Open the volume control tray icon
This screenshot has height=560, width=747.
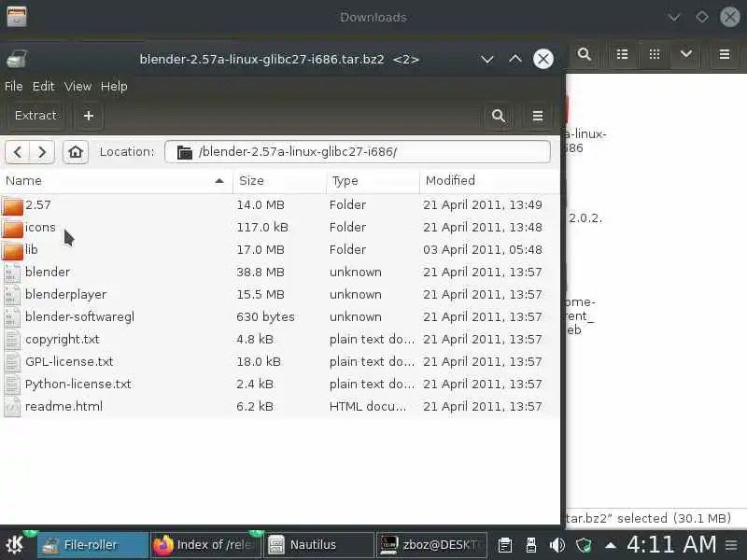[x=557, y=545]
